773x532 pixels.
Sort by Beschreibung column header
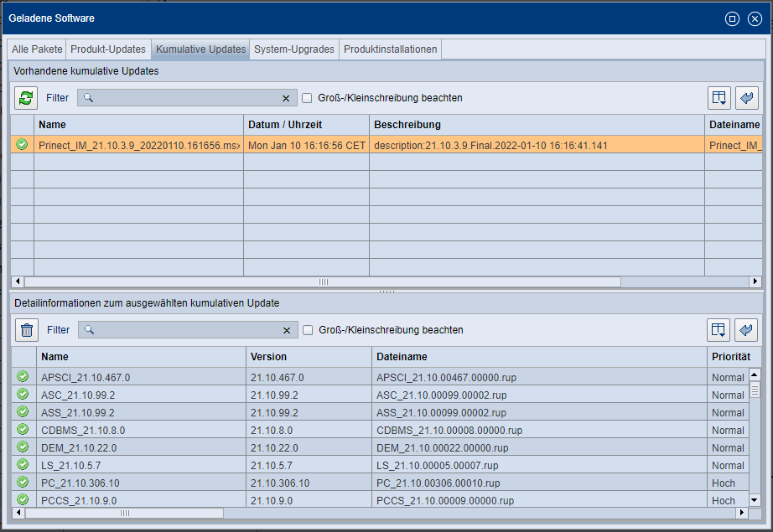[x=537, y=125]
